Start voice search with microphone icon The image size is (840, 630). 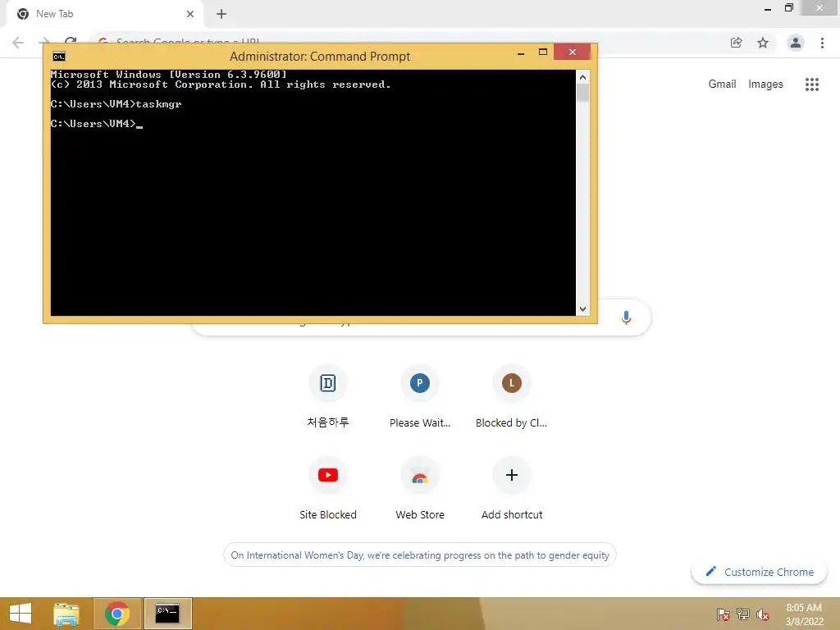click(626, 317)
